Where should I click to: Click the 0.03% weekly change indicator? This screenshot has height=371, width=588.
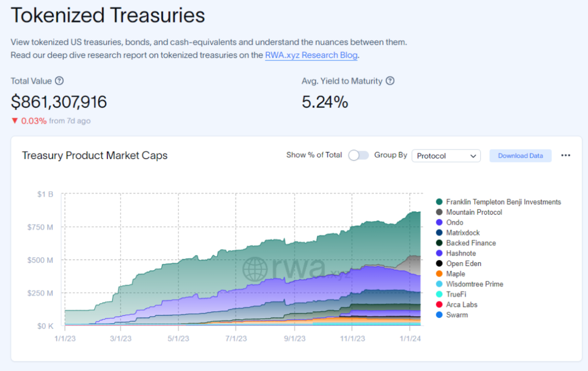[x=29, y=121]
